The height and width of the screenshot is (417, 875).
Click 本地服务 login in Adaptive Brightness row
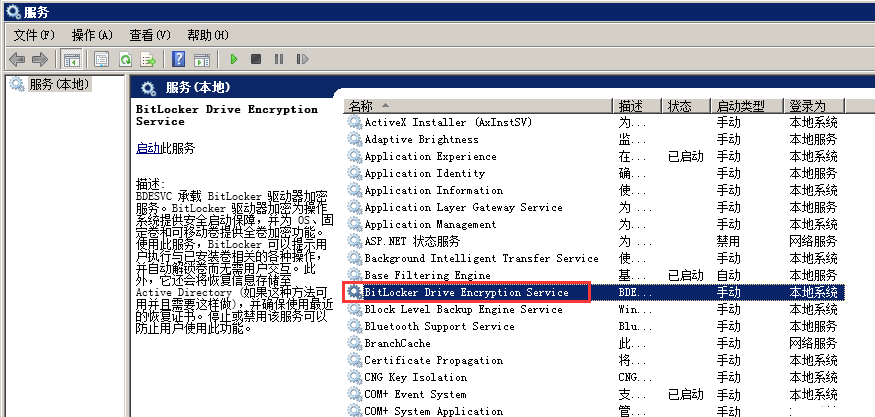coord(813,140)
